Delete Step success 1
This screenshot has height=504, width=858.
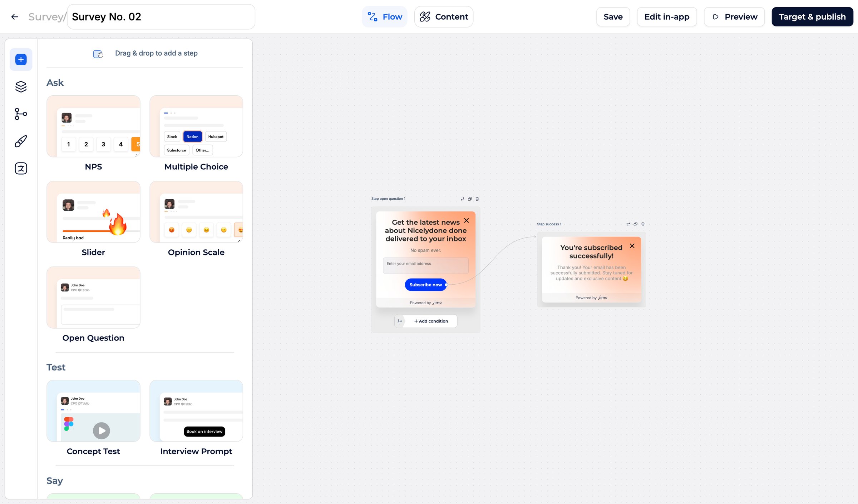pos(643,224)
